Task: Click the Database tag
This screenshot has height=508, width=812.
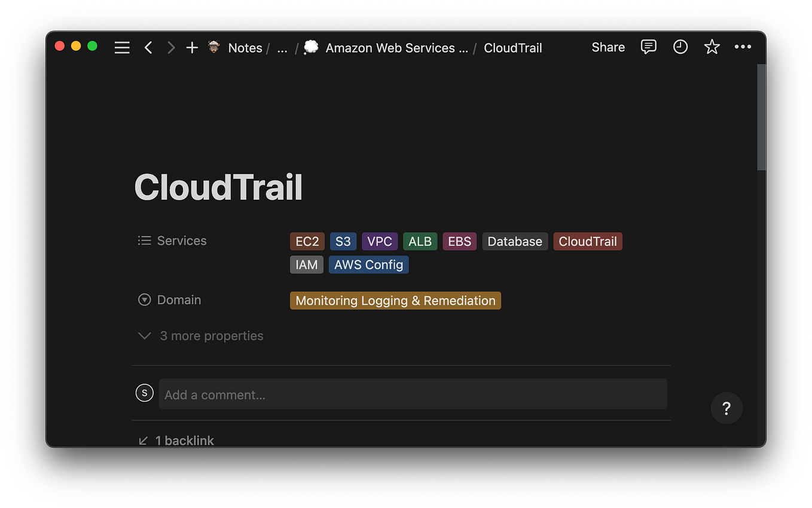Action: click(515, 241)
